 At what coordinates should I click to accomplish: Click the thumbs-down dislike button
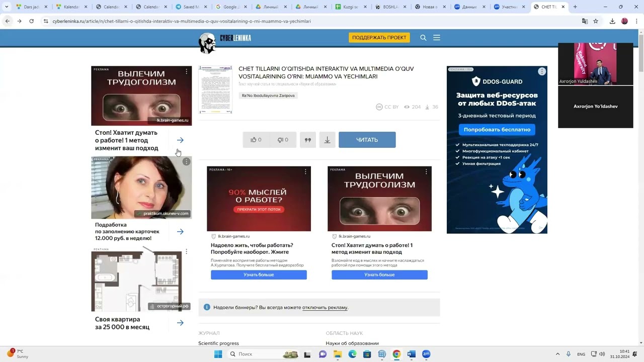click(283, 140)
